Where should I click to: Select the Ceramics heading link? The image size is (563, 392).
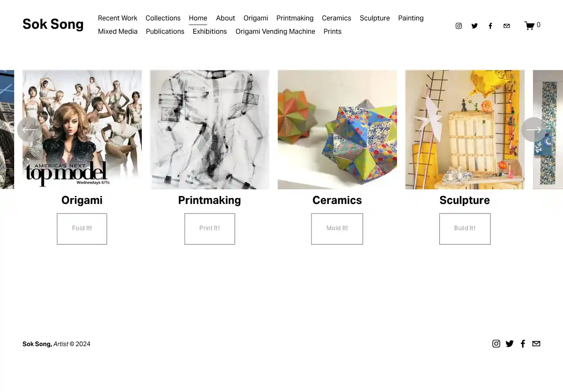337,200
